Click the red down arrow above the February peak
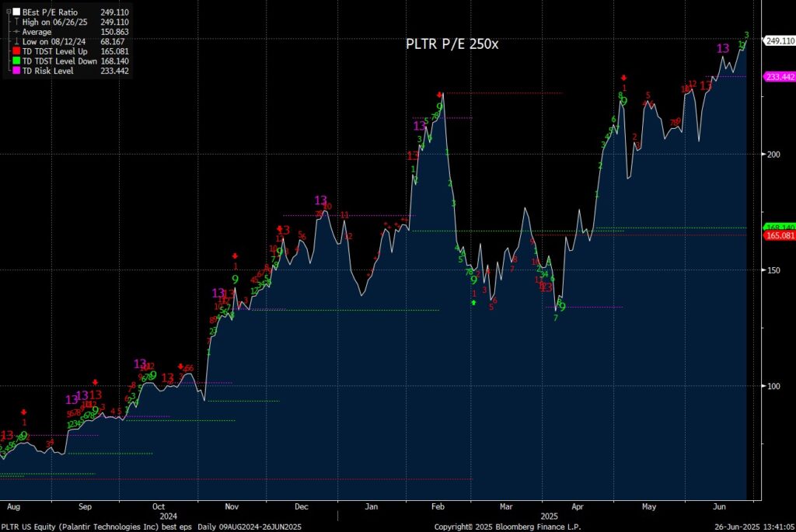The width and height of the screenshot is (796, 532). 440,95
